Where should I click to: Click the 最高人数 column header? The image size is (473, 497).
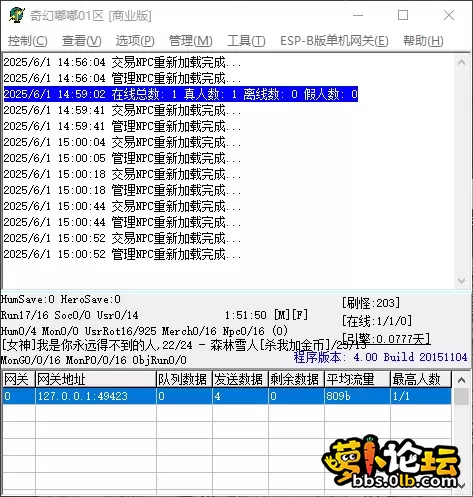(421, 379)
